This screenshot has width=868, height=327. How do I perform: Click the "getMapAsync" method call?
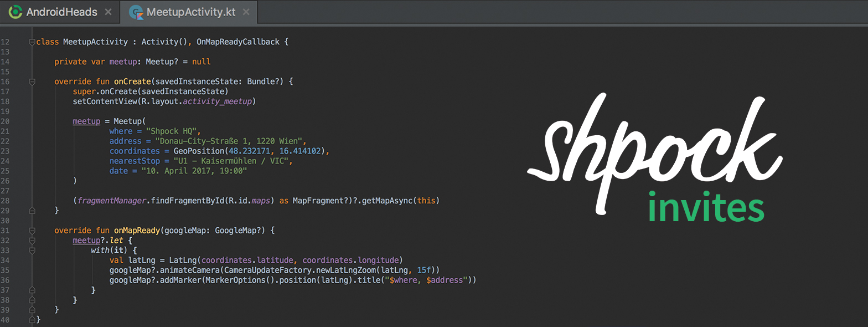pos(387,201)
